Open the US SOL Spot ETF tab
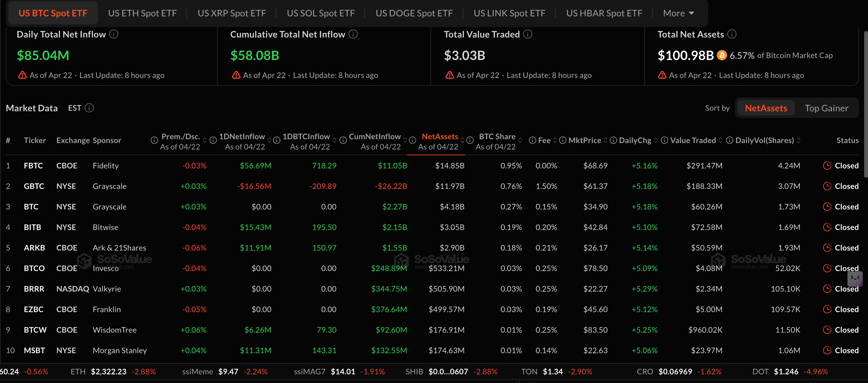The height and width of the screenshot is (383, 868). pyautogui.click(x=320, y=13)
